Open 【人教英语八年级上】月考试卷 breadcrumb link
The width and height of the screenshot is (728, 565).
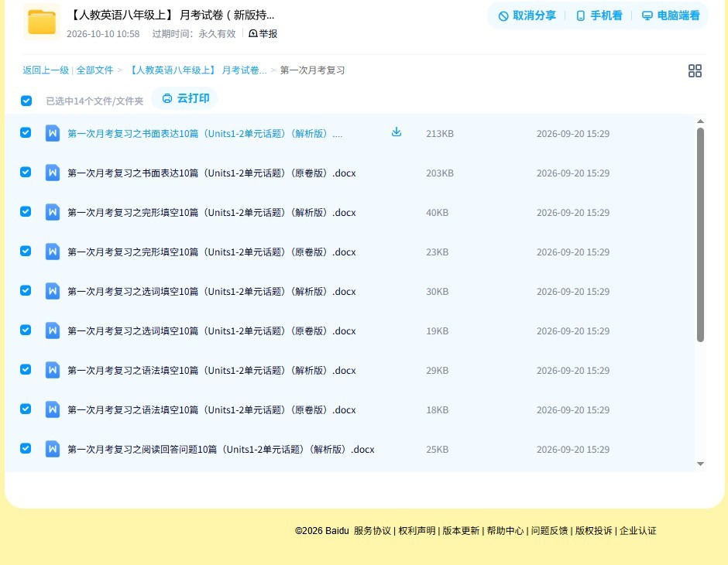tap(197, 70)
